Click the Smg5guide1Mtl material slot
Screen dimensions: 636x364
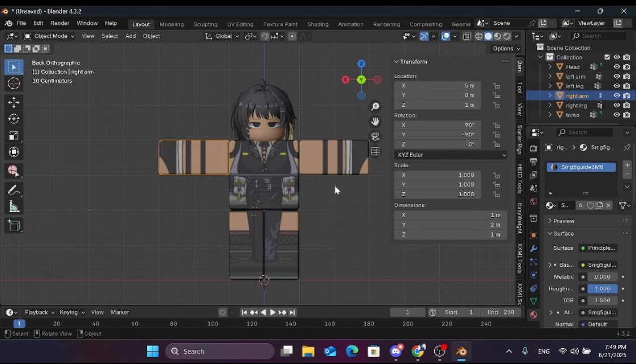[x=581, y=167]
